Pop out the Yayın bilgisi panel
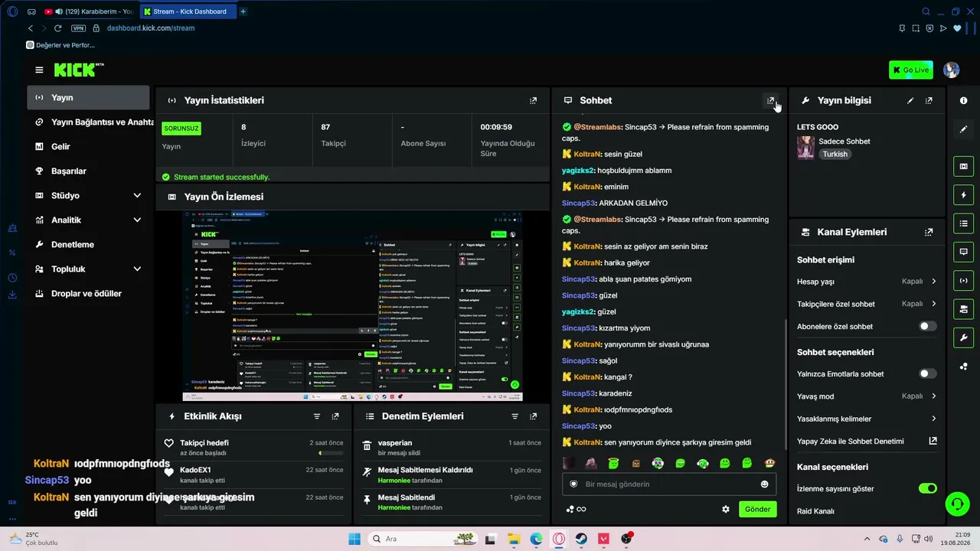This screenshot has width=980, height=551. pos(929,100)
